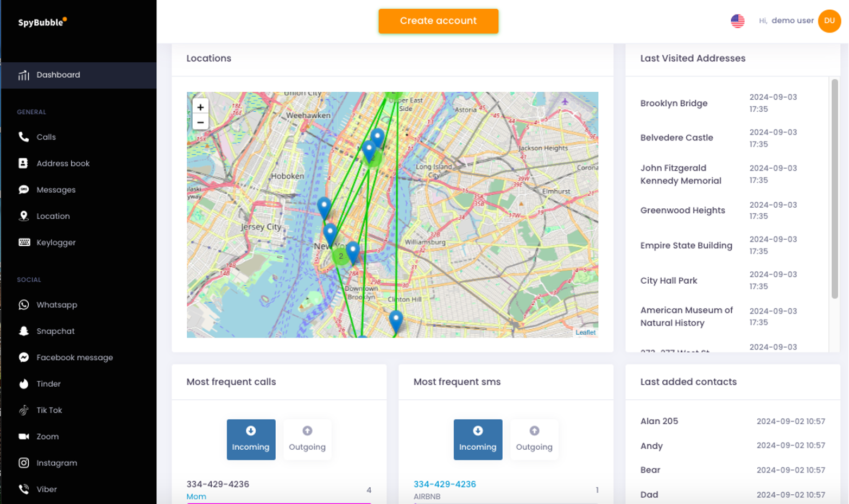Screen dimensions: 849x504
Task: Click the Brooklyn Bridge address
Action: point(674,103)
